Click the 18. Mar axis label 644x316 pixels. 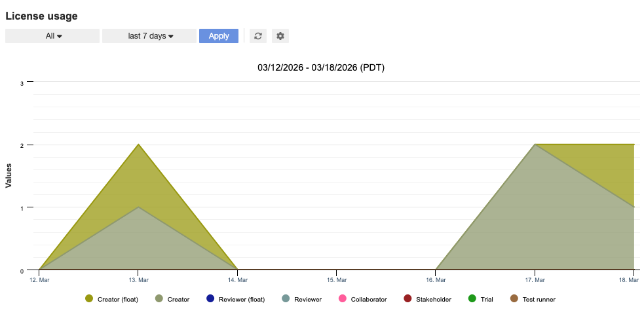coord(630,280)
